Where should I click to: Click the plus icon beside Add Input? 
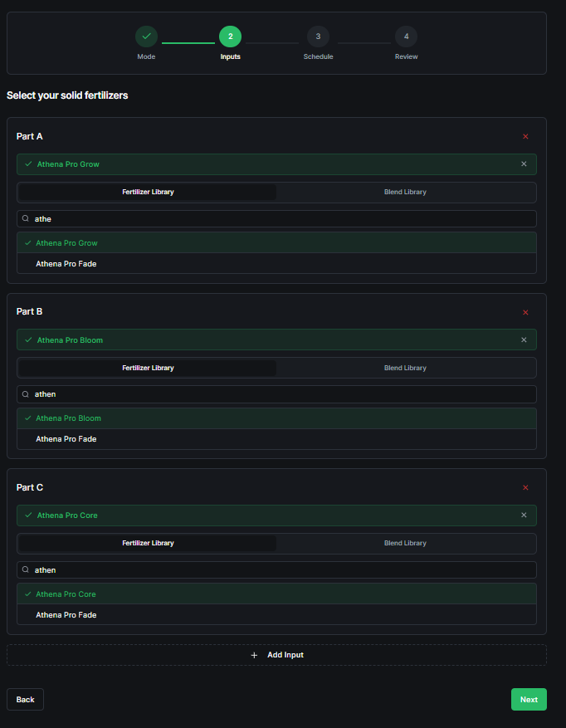click(x=254, y=655)
